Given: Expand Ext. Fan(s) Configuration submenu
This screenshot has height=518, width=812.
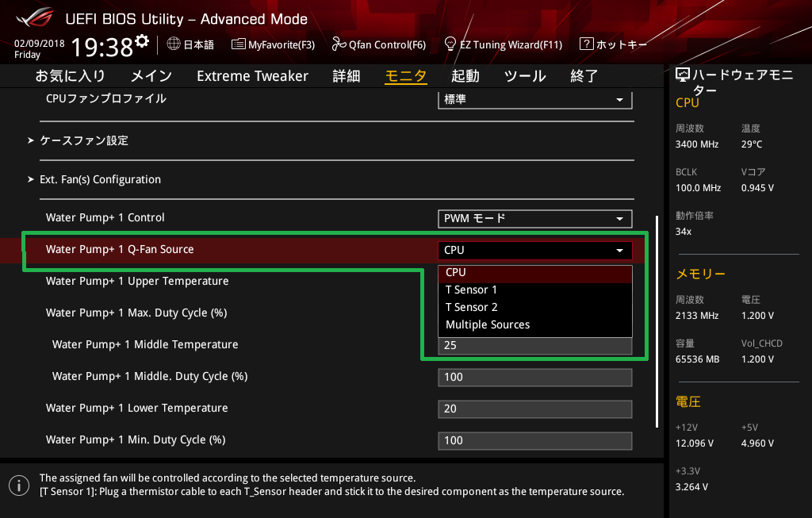Looking at the screenshot, I should click(x=100, y=179).
